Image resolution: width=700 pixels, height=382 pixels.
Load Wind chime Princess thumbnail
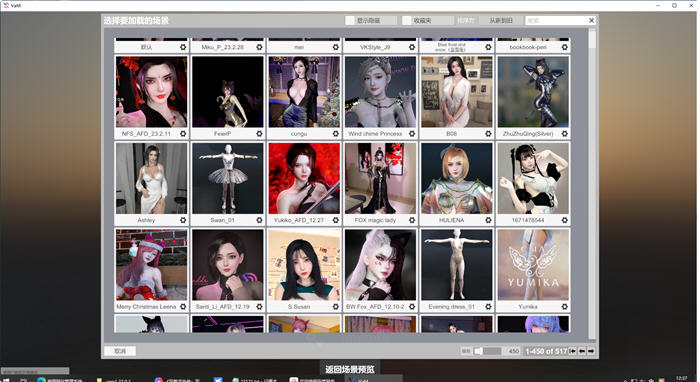(380, 92)
